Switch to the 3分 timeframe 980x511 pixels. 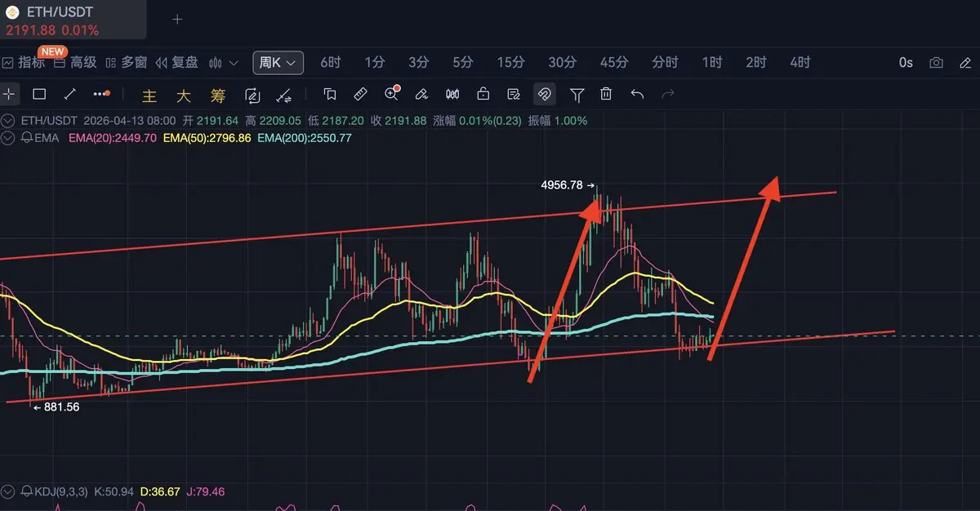(419, 62)
